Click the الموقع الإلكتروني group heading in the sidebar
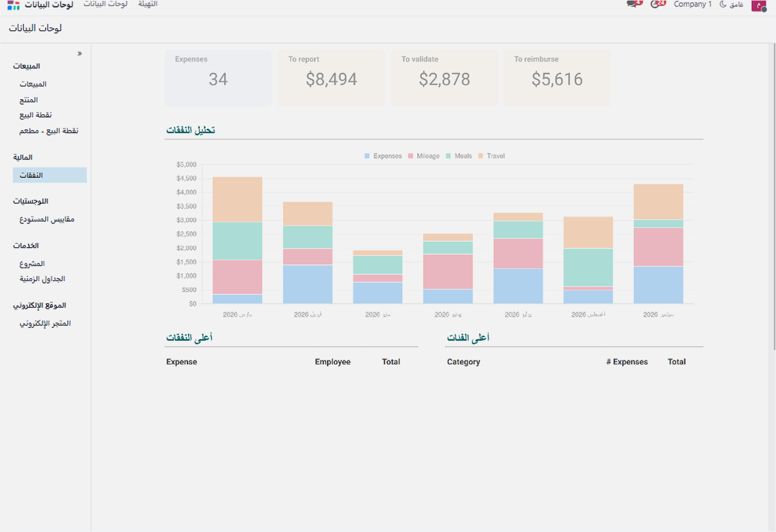 pyautogui.click(x=39, y=305)
